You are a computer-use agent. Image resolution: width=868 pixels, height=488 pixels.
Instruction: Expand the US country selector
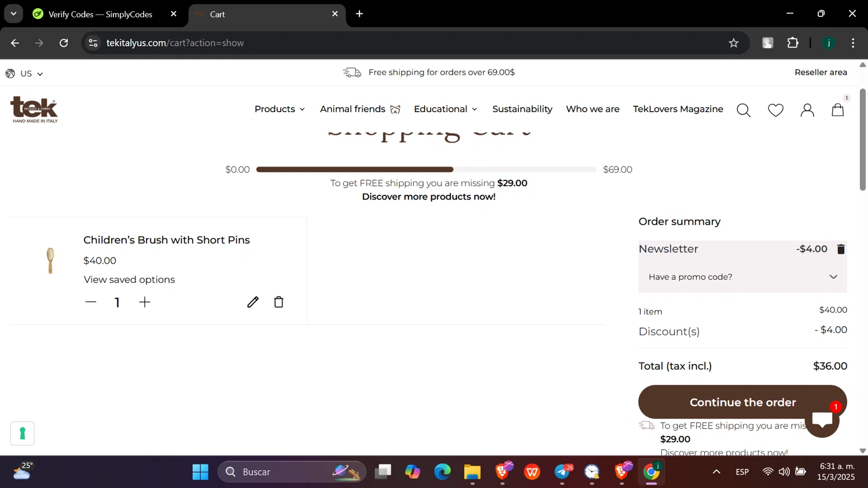pyautogui.click(x=24, y=73)
